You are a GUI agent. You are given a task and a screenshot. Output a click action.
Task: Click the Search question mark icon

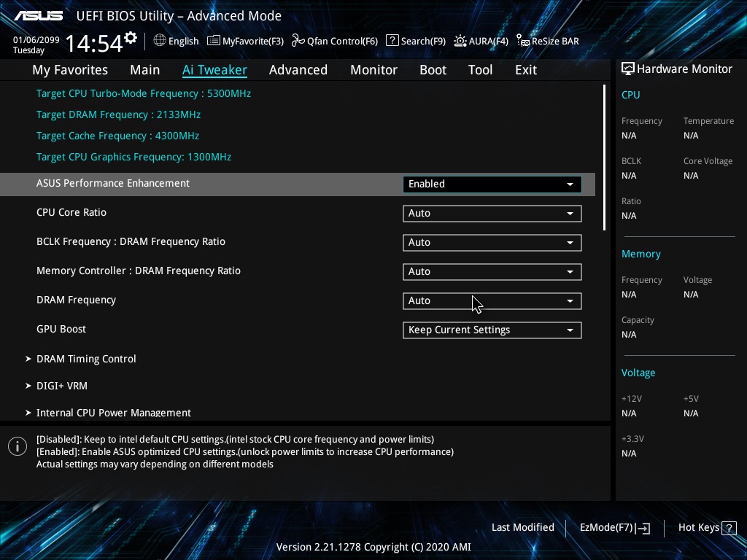[x=392, y=41]
